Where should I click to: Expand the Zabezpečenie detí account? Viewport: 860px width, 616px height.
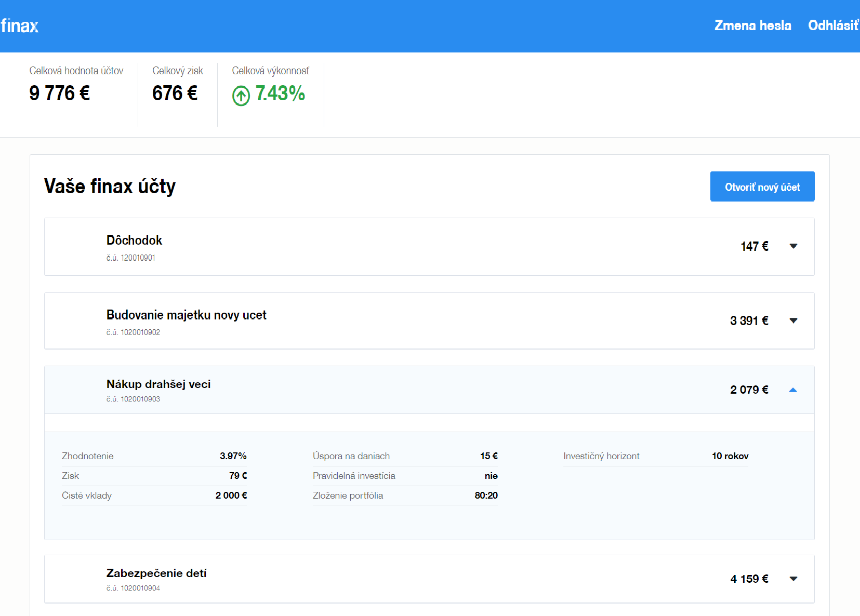[793, 579]
